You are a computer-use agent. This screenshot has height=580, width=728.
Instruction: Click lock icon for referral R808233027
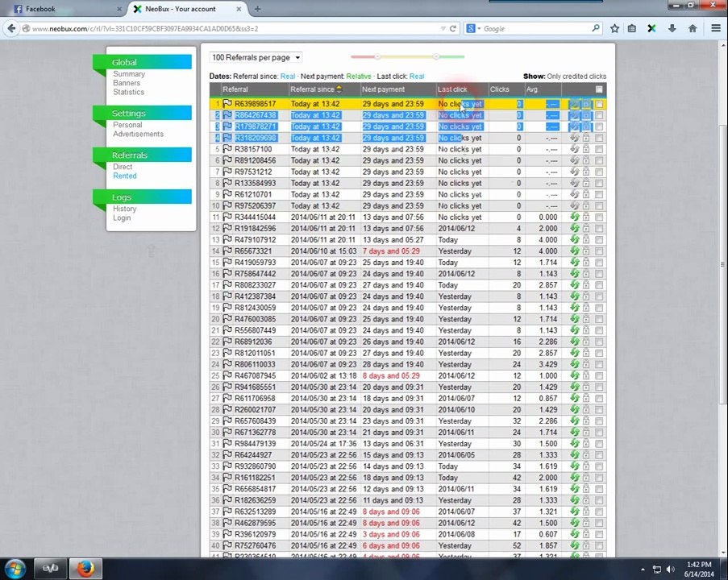tap(586, 284)
